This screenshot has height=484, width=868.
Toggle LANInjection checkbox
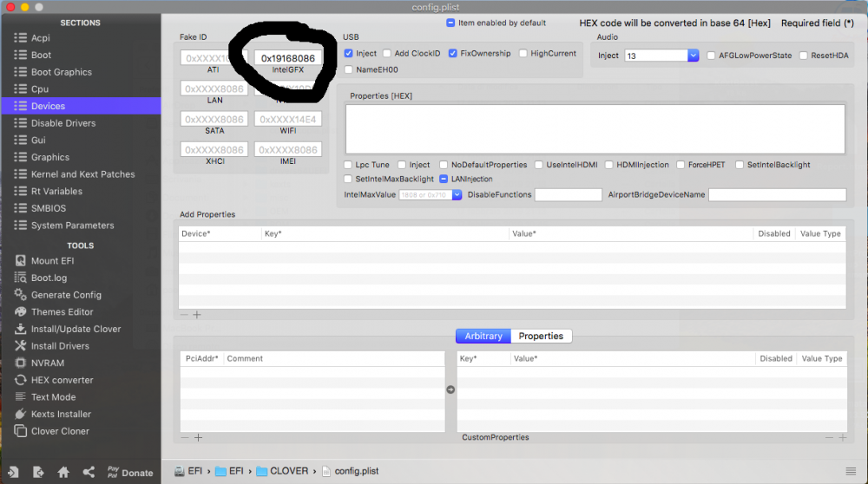444,180
